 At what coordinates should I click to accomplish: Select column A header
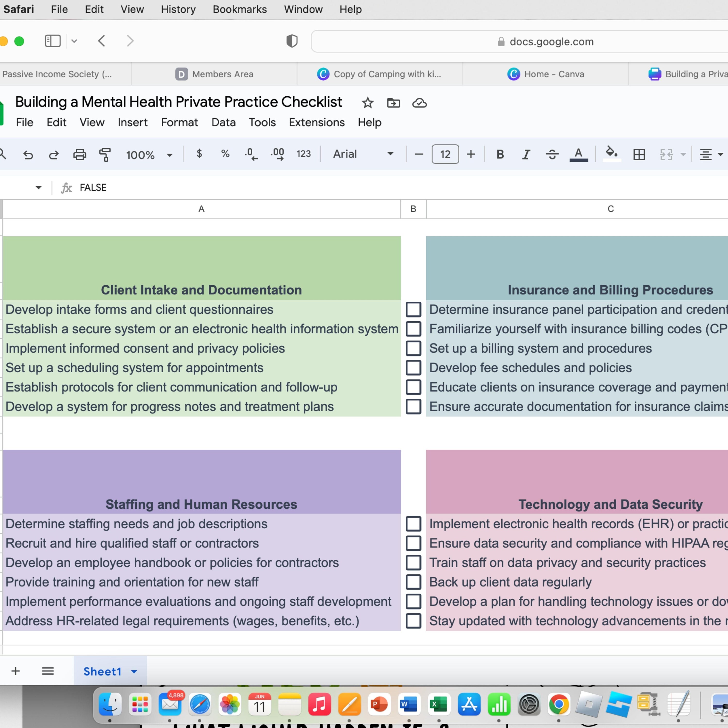tap(202, 209)
